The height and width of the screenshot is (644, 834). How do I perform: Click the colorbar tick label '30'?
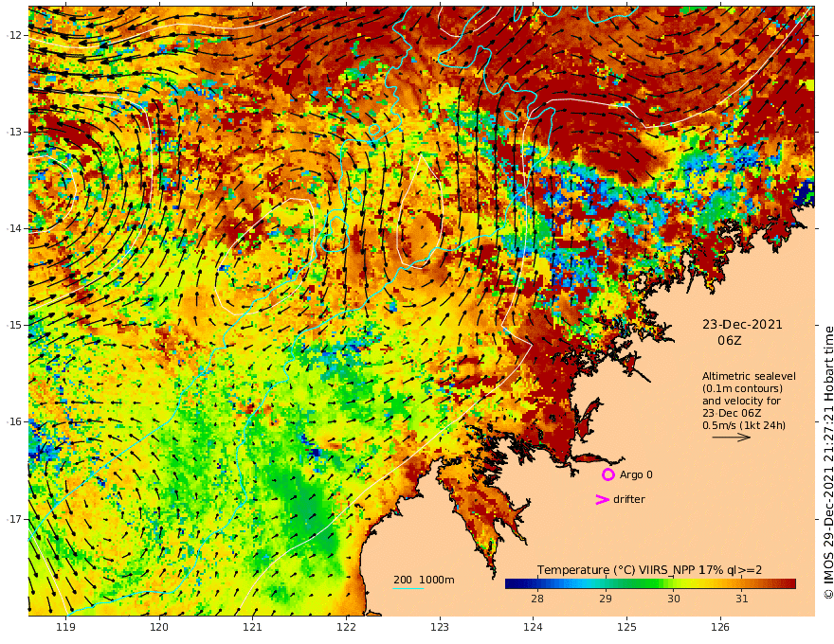pos(674,599)
